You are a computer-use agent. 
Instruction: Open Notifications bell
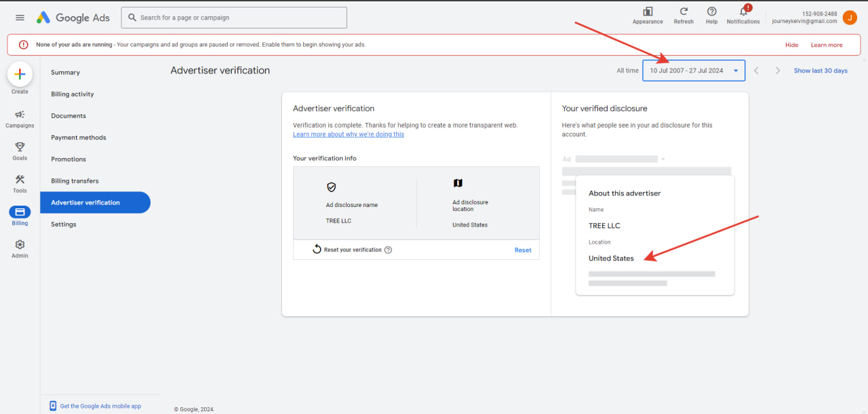744,12
